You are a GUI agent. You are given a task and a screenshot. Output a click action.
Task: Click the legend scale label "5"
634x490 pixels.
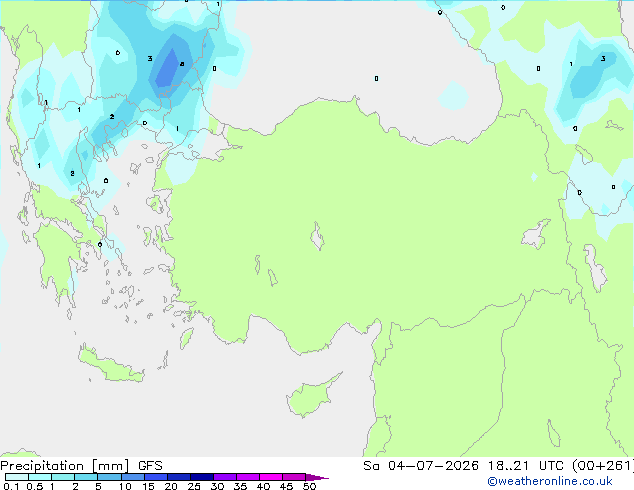(x=98, y=486)
